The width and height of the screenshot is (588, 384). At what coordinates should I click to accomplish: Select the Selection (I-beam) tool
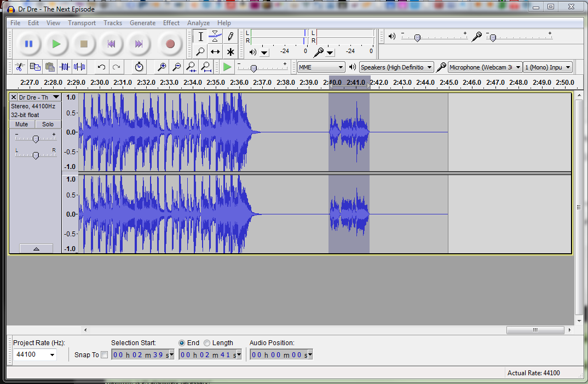tap(200, 37)
